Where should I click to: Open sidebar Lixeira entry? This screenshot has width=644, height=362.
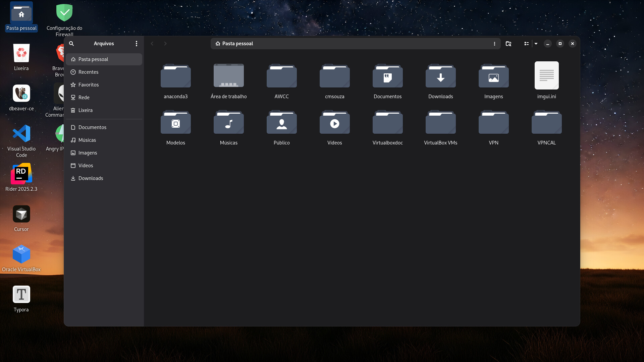(x=85, y=110)
